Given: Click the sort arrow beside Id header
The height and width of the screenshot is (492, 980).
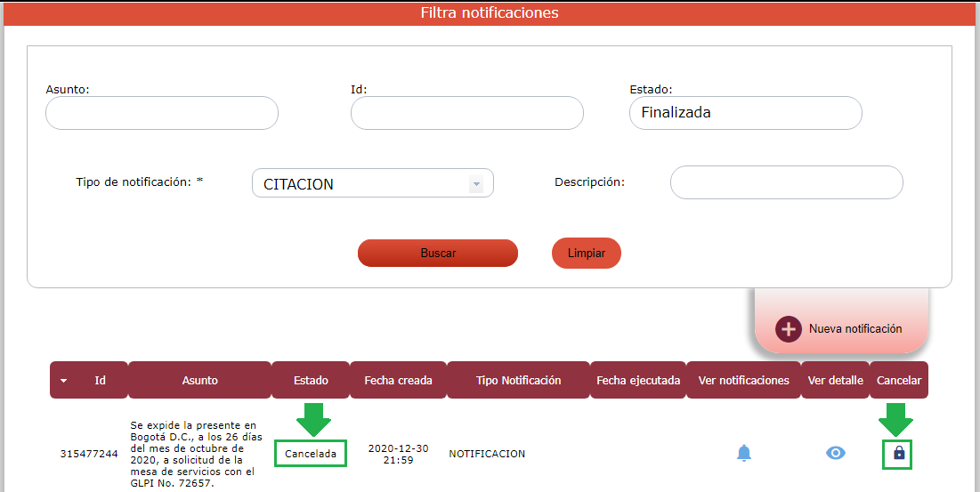Looking at the screenshot, I should [x=63, y=381].
